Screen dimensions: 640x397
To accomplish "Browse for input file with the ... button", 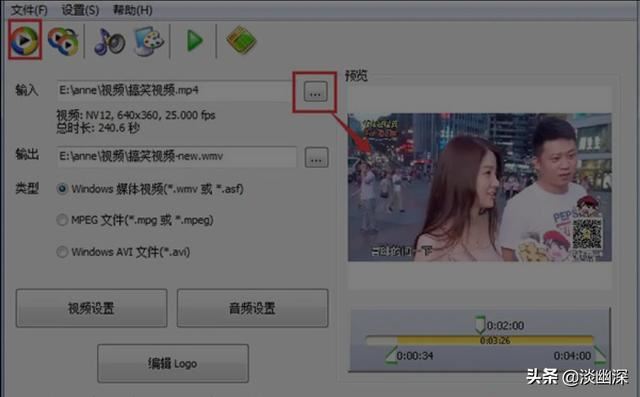I will (x=315, y=91).
